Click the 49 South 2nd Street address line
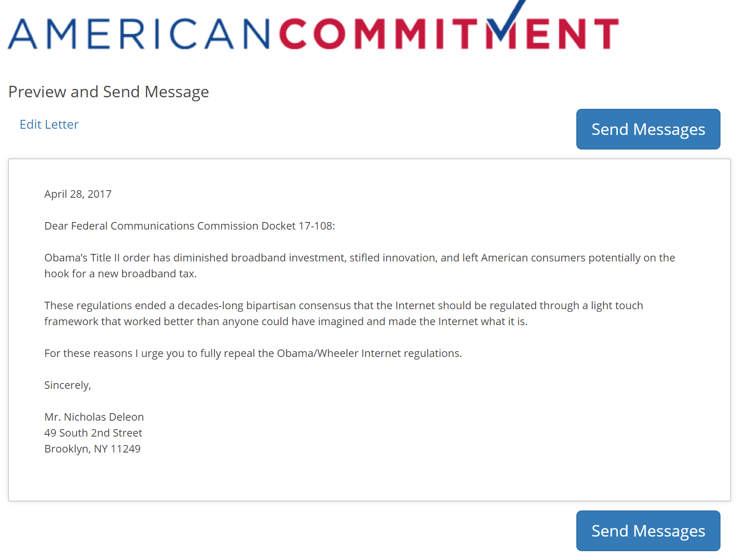 pos(93,433)
